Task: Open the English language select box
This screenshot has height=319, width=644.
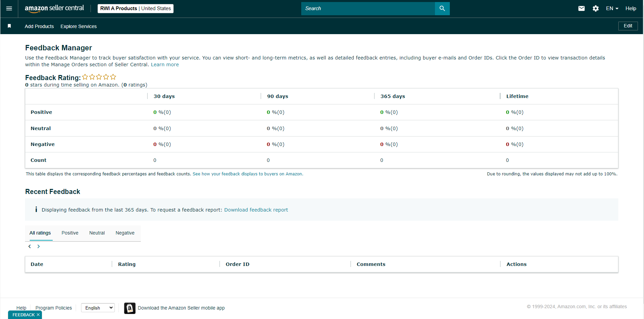Action: (98, 308)
